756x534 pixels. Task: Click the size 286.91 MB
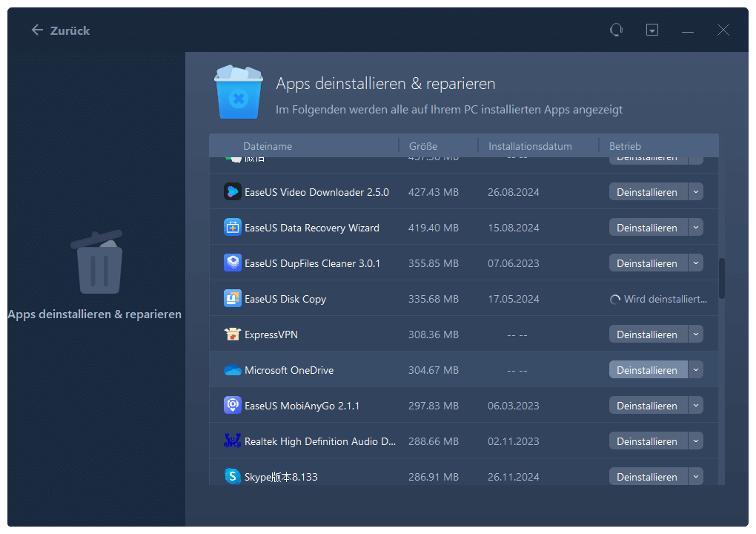pyautogui.click(x=434, y=477)
